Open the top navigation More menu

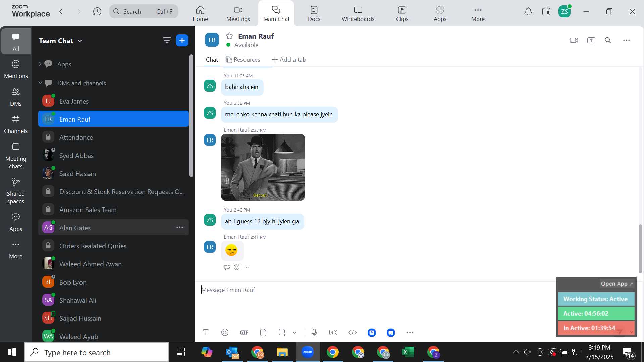pos(478,14)
